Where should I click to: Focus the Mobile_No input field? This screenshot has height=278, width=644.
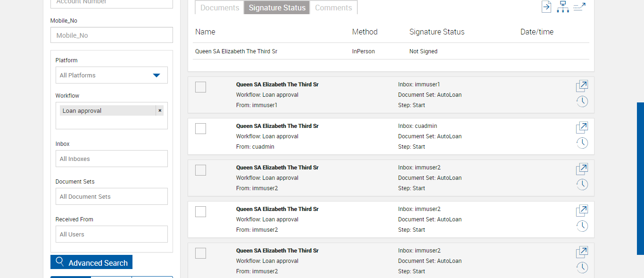click(111, 35)
